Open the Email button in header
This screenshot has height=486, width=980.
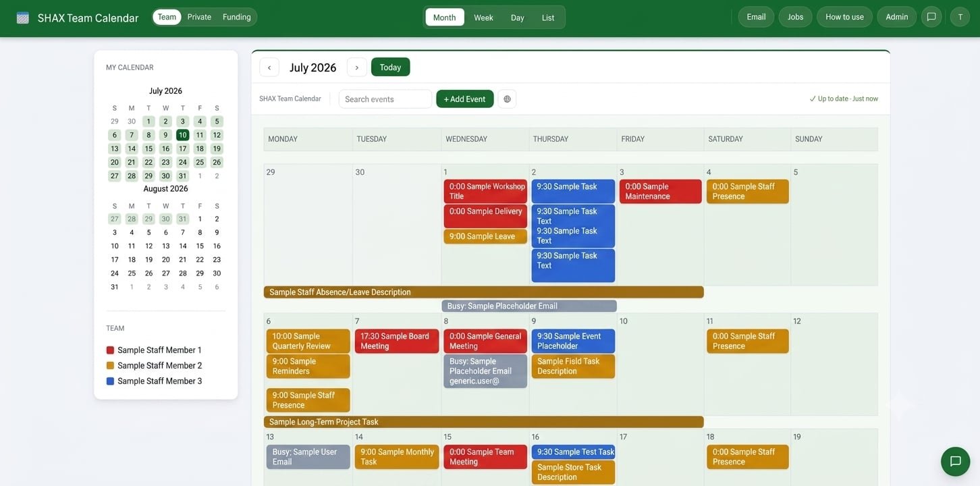(x=756, y=17)
